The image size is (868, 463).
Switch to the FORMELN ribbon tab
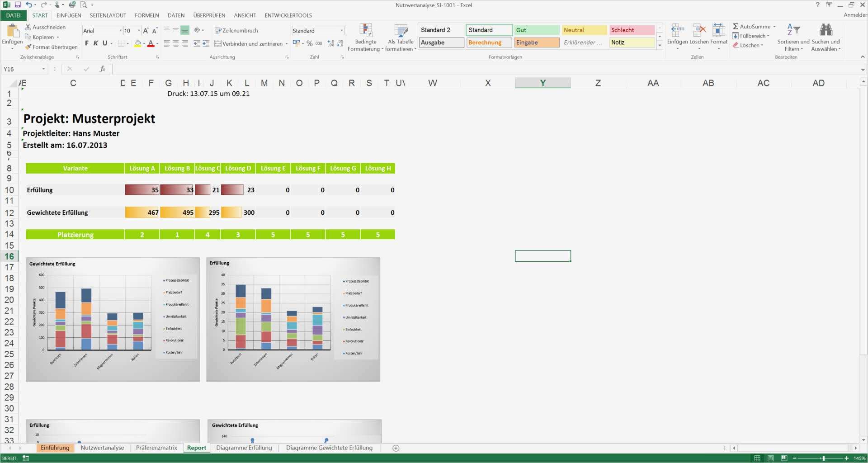pos(146,15)
